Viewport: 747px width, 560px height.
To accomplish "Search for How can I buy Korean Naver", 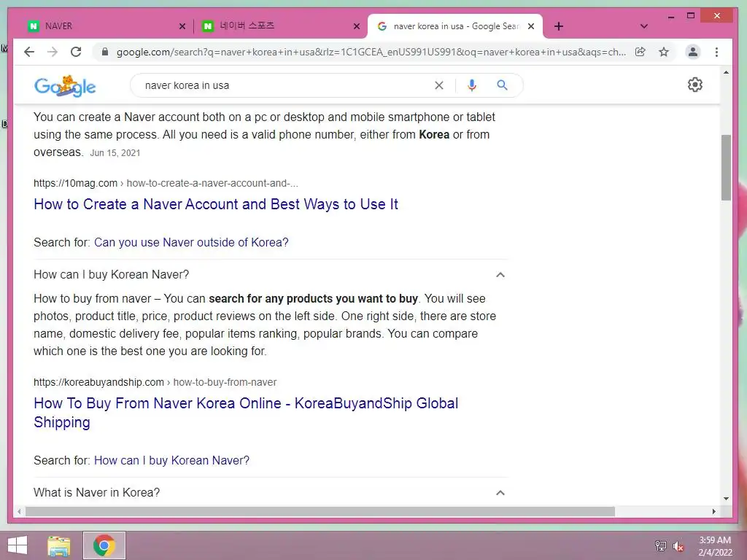I will (171, 461).
